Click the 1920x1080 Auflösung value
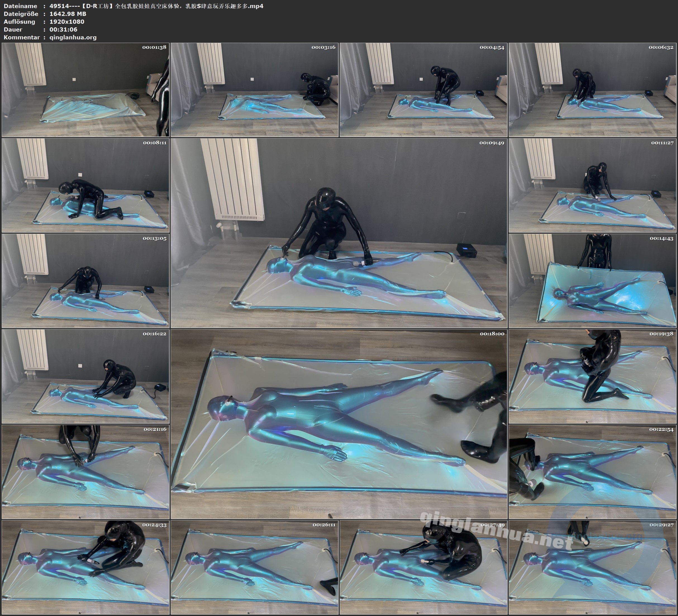 (67, 22)
